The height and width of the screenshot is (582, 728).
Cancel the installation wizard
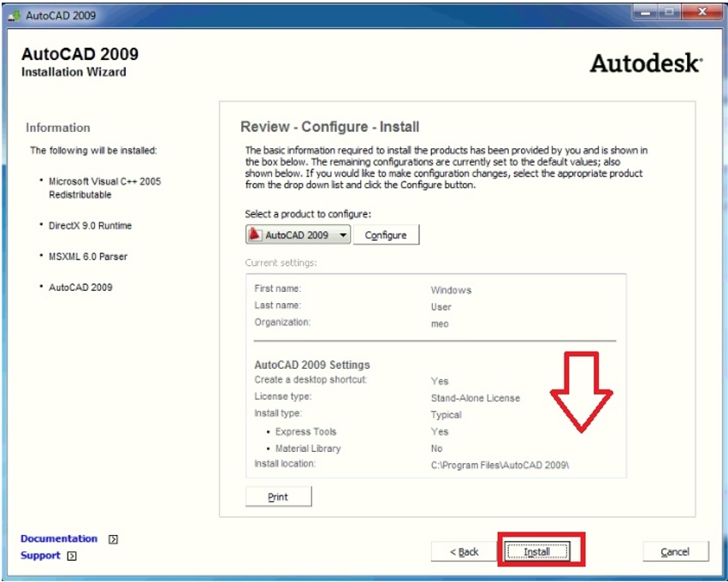[x=675, y=552]
